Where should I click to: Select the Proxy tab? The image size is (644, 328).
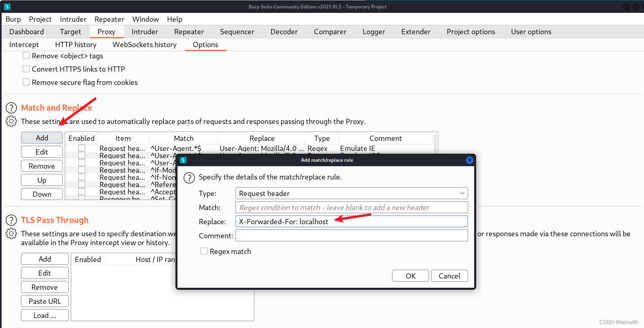[x=106, y=32]
